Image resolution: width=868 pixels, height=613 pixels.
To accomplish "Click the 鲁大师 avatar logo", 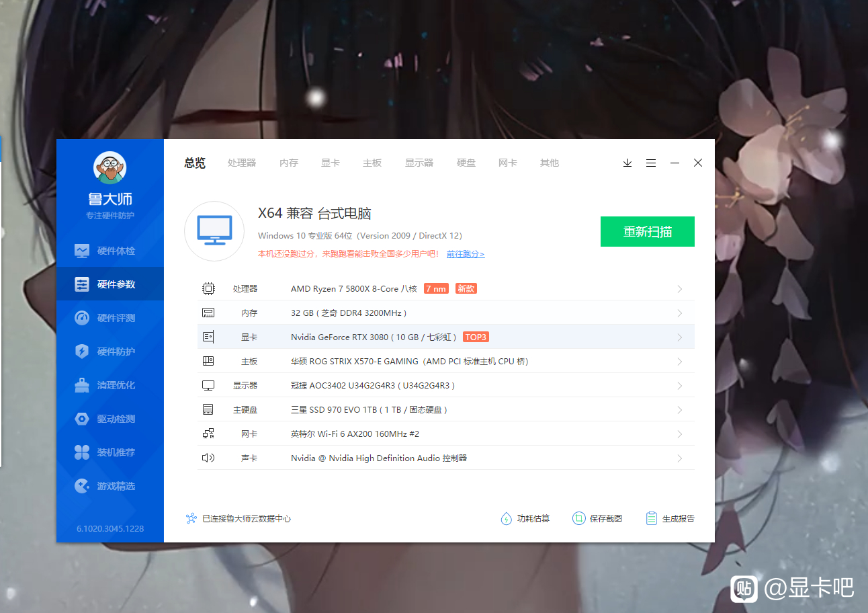I will 110,168.
